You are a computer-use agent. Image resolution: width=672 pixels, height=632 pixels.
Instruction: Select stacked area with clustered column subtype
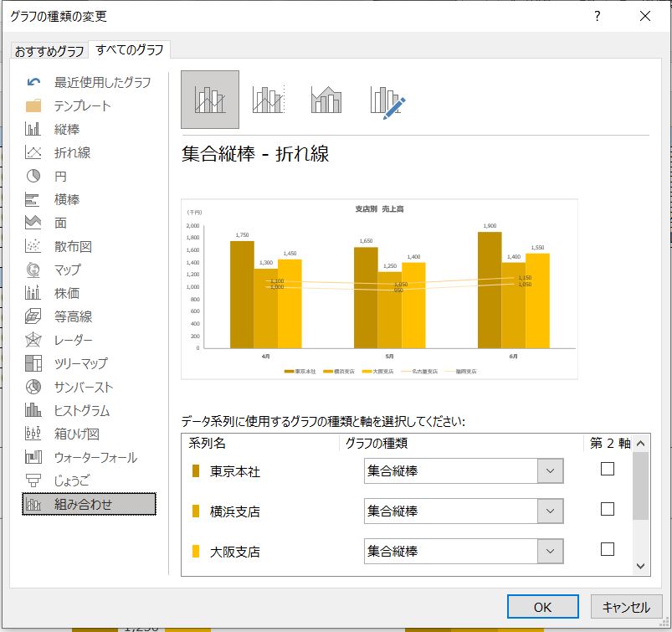tap(326, 100)
